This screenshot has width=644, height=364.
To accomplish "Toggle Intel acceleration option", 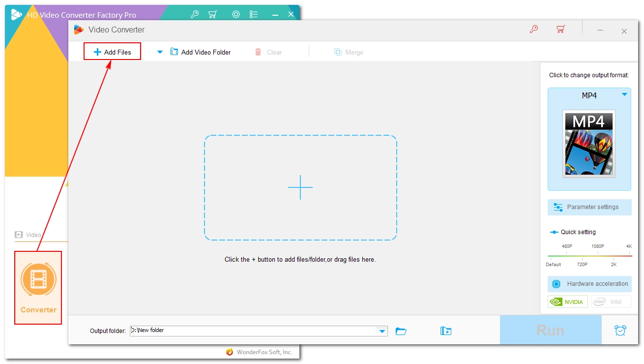I will coord(611,302).
